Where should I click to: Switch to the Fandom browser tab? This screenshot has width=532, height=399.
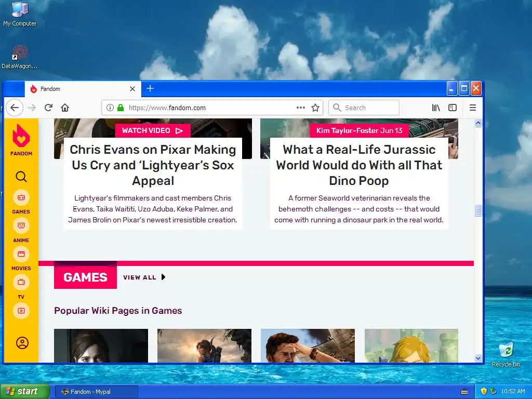pyautogui.click(x=83, y=89)
